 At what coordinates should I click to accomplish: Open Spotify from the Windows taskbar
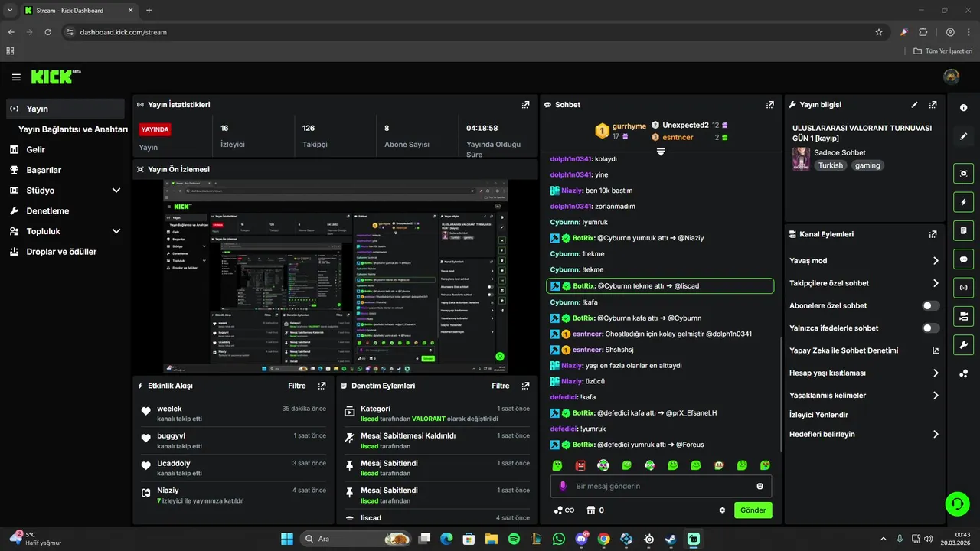click(514, 539)
